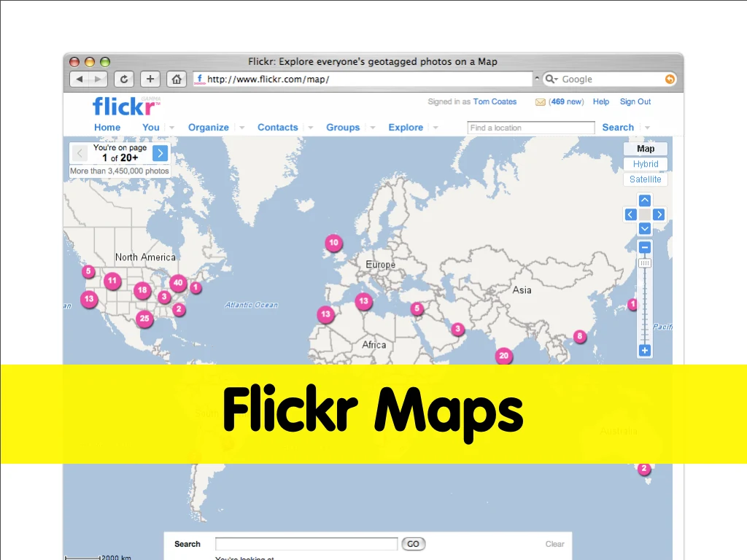Viewport: 747px width, 560px height.
Task: Open the Home nav item
Action: [107, 127]
